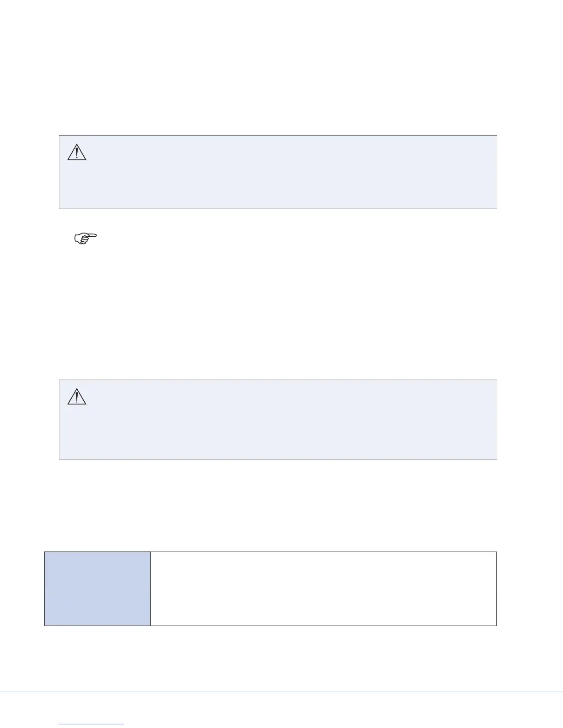Open the underlined footer link
The width and height of the screenshot is (563, 728).
tap(92, 724)
